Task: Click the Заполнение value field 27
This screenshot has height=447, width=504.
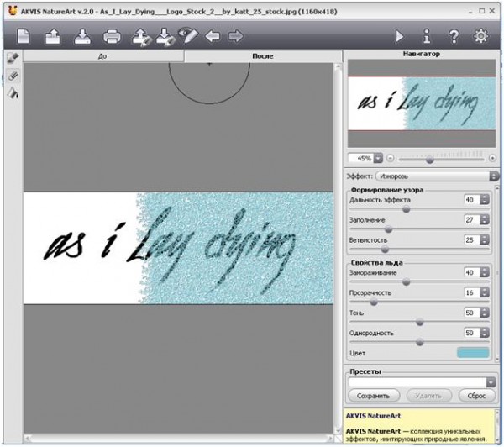Action: coord(471,219)
